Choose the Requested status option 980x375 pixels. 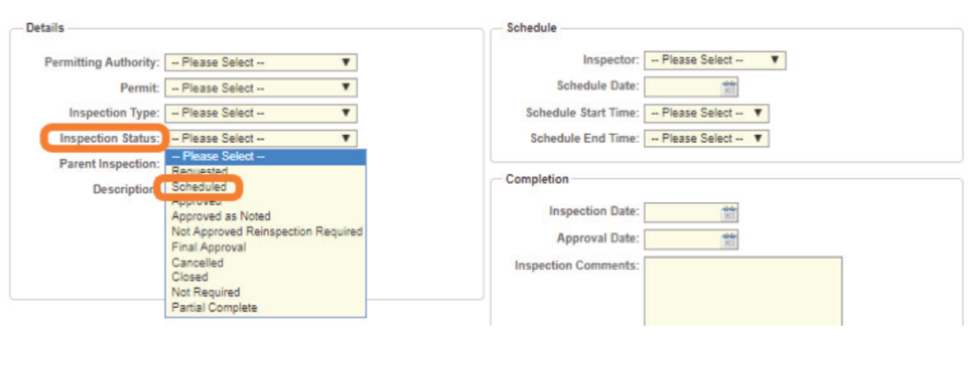click(200, 171)
